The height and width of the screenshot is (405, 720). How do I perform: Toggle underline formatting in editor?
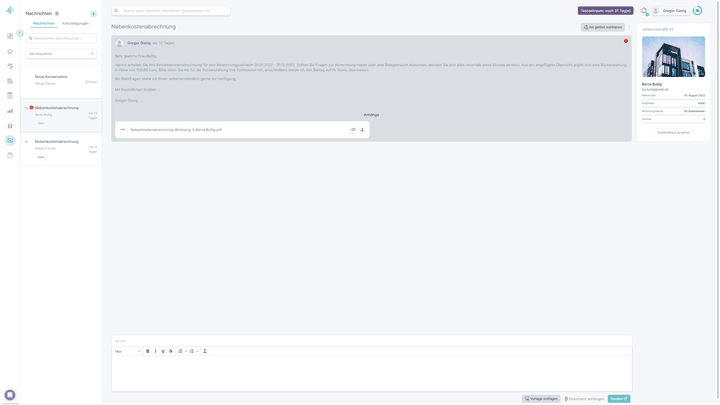click(163, 351)
